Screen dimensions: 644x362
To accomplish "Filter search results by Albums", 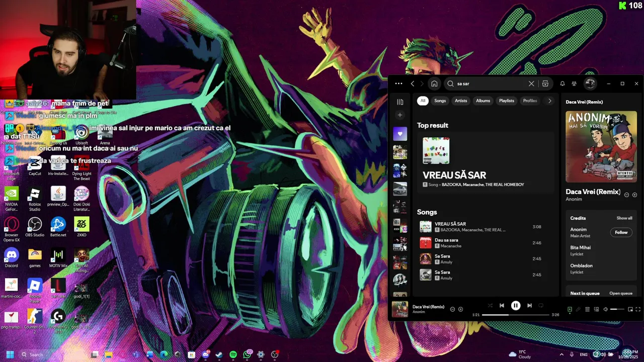I will [483, 101].
